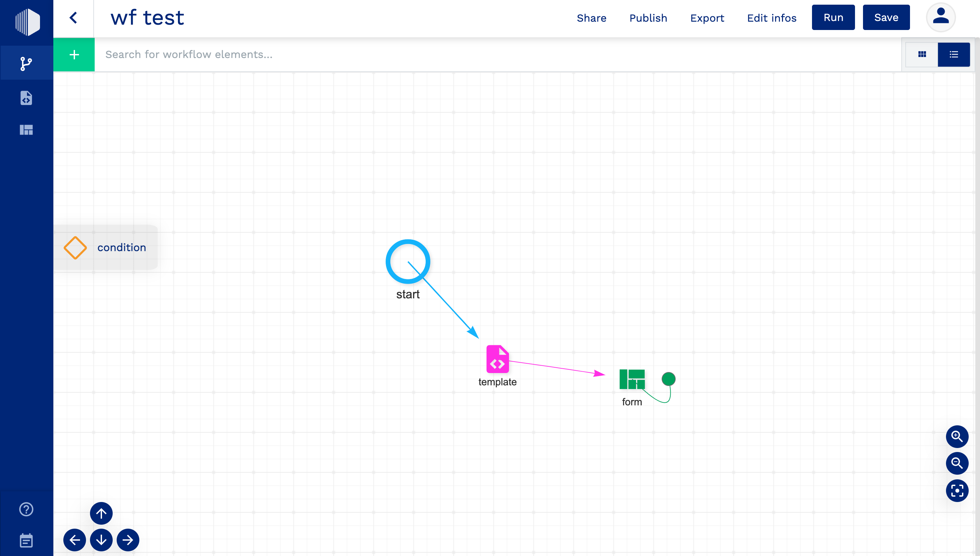Open the forms dashboard sidebar icon
Image resolution: width=980 pixels, height=556 pixels.
(26, 130)
